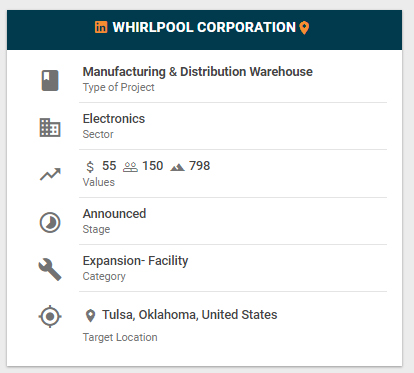Click the Electronics sector value
The width and height of the screenshot is (414, 373).
click(x=114, y=119)
